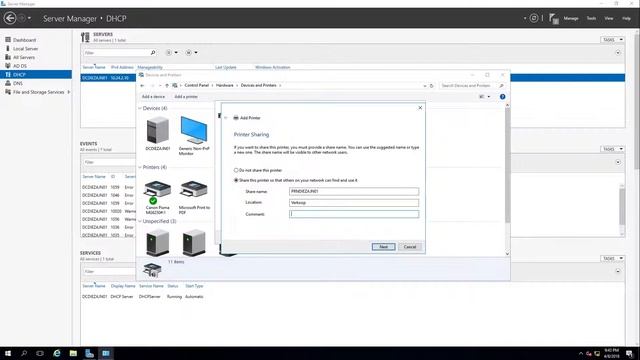Click the back arrow in Add Printer dialog

226,118
